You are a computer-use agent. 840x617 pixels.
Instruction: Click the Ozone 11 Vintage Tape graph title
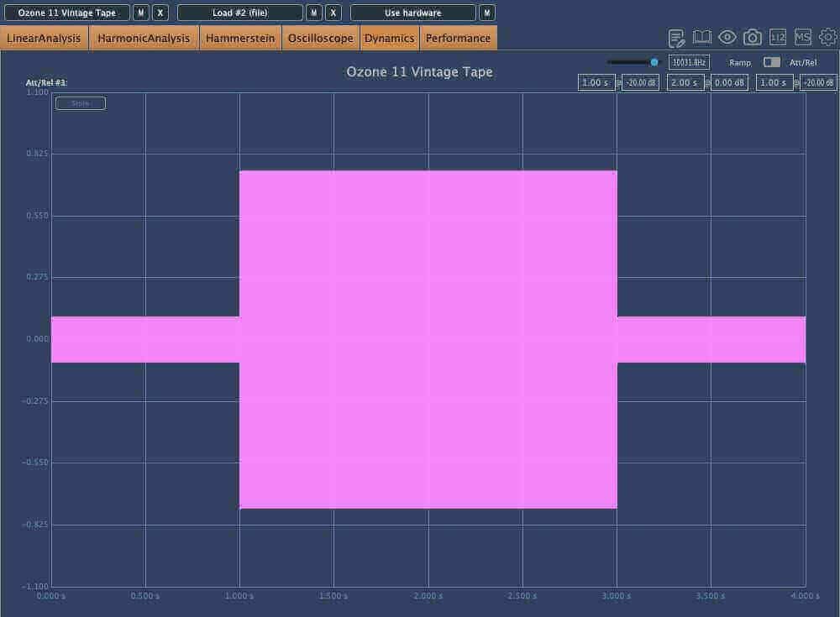pyautogui.click(x=419, y=71)
